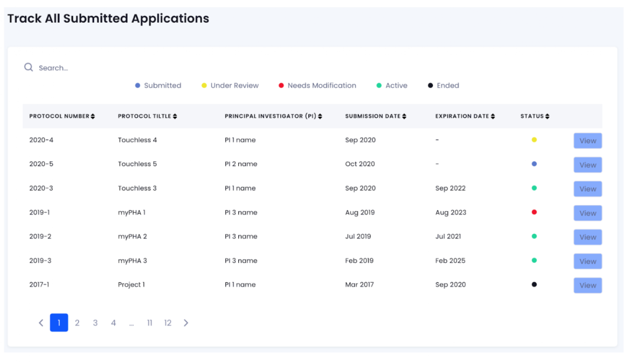This screenshot has height=364, width=633.
Task: Sort by Protocol Title column arrows
Action: (x=175, y=116)
